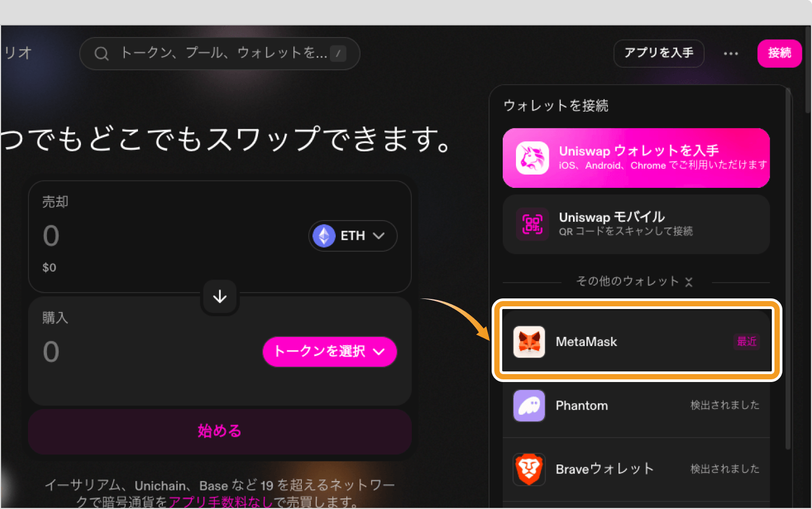Viewport: 812px width, 509px height.
Task: Click the Phantom ghost wallet icon
Action: [529, 405]
